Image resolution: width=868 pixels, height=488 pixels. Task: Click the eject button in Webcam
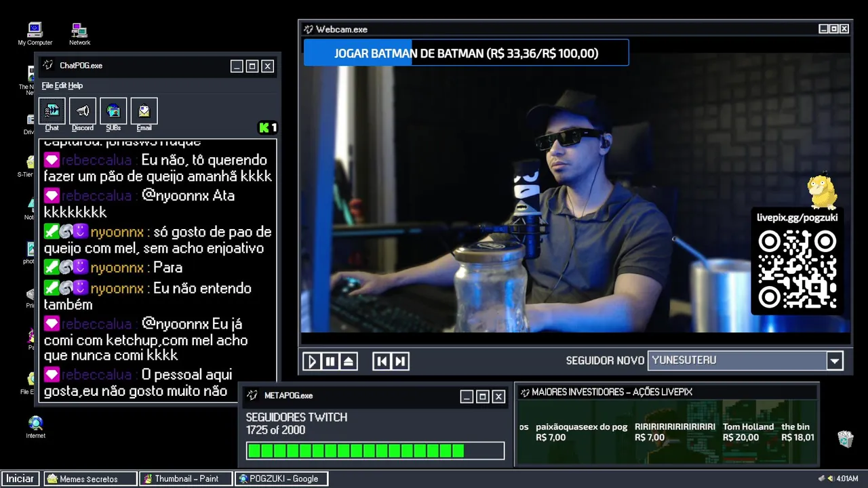click(349, 361)
